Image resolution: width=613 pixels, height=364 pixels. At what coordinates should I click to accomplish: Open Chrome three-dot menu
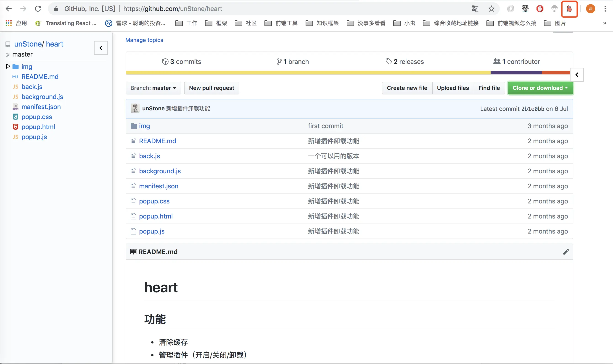click(x=605, y=9)
